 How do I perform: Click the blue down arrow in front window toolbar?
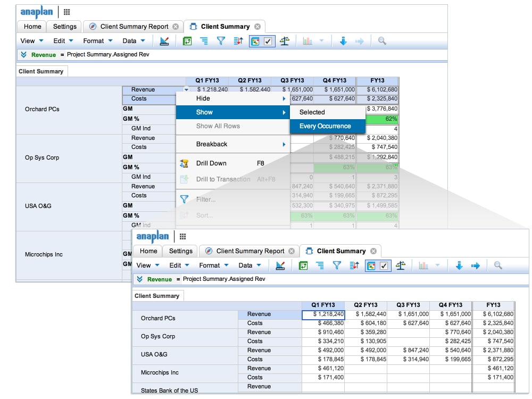coord(459,265)
